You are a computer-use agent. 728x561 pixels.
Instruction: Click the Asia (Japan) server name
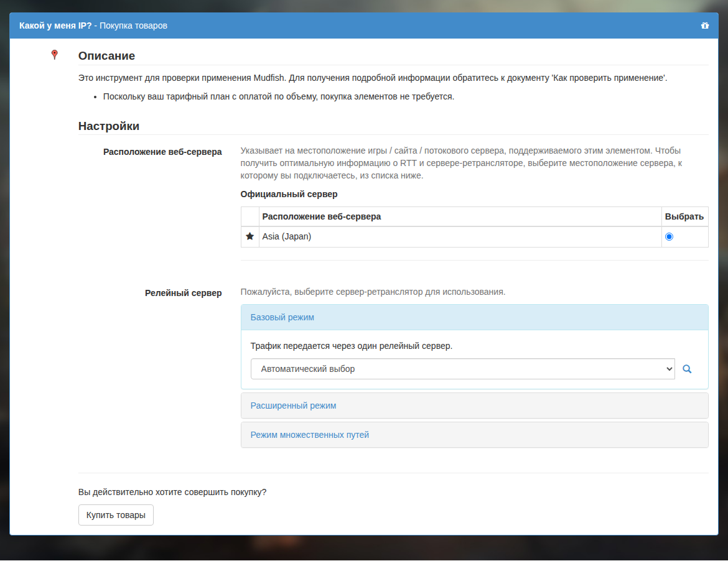pyautogui.click(x=286, y=236)
